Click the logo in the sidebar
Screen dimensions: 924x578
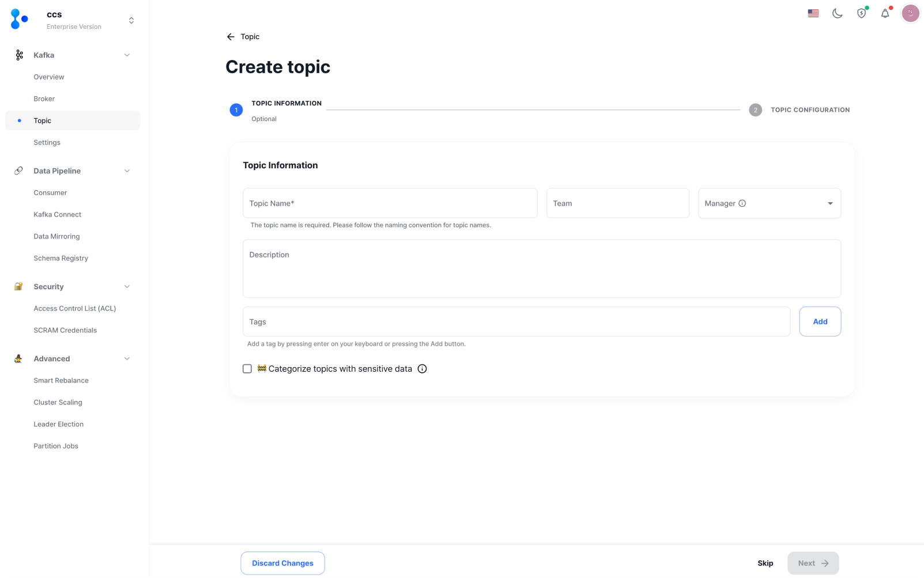(19, 20)
